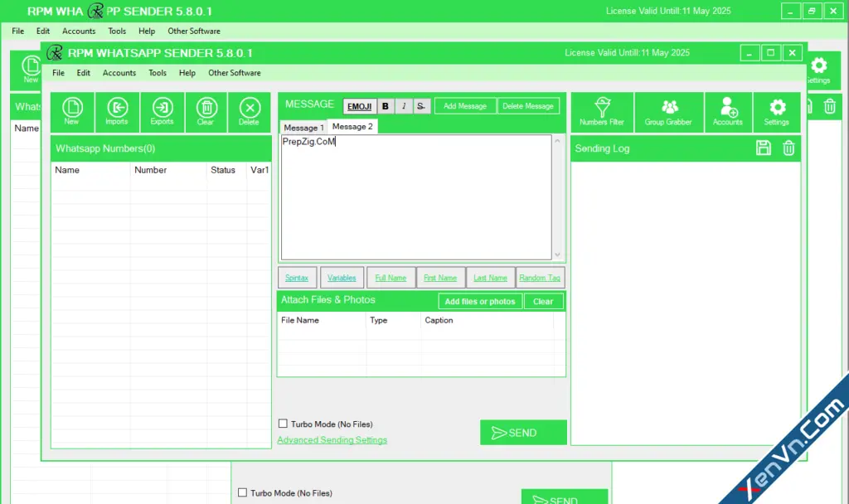Open the File menu in the front window

tap(59, 73)
